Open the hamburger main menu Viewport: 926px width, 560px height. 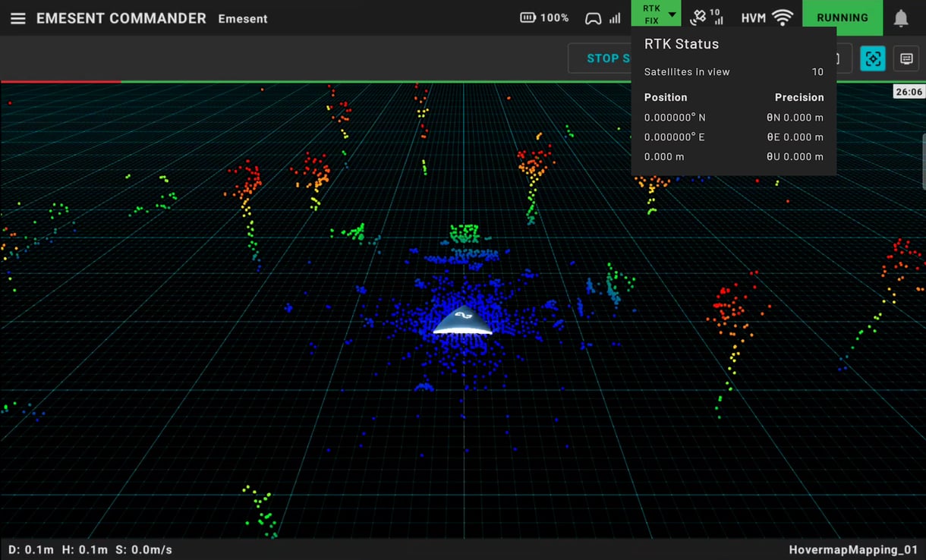click(17, 18)
